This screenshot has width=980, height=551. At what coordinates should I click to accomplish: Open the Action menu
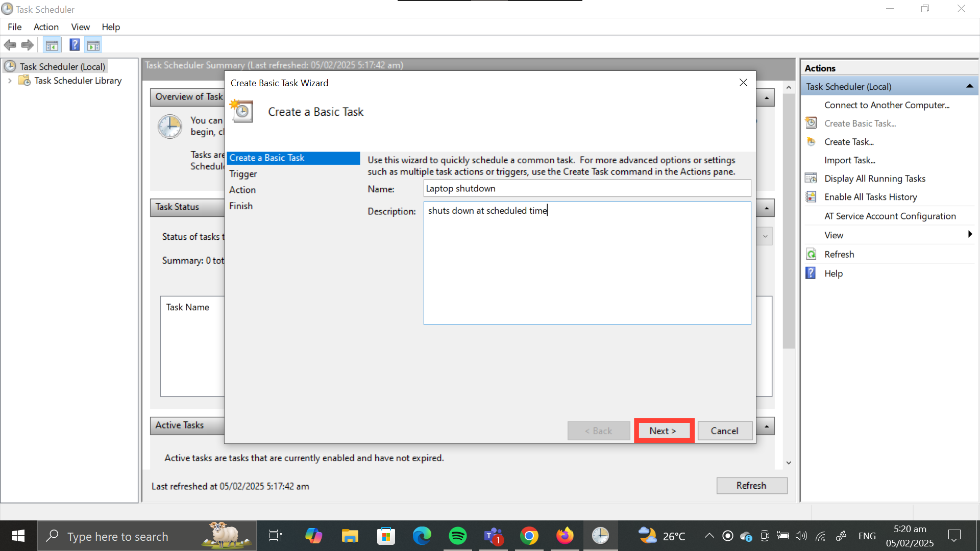click(x=46, y=27)
